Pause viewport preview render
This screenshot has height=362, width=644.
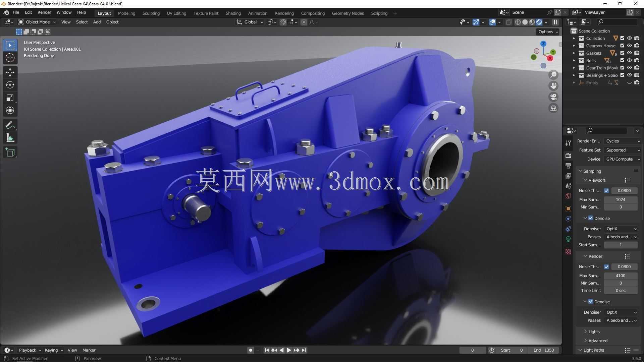coord(555,22)
